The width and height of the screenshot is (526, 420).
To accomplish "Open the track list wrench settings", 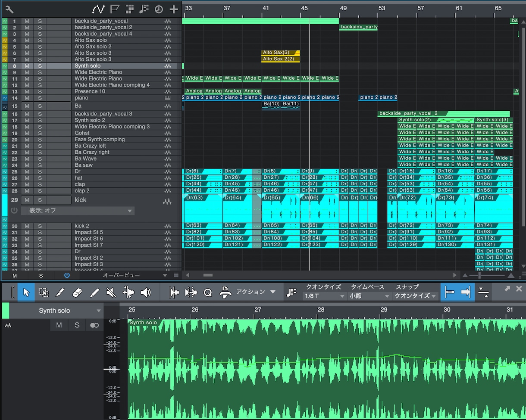I will coord(9,9).
